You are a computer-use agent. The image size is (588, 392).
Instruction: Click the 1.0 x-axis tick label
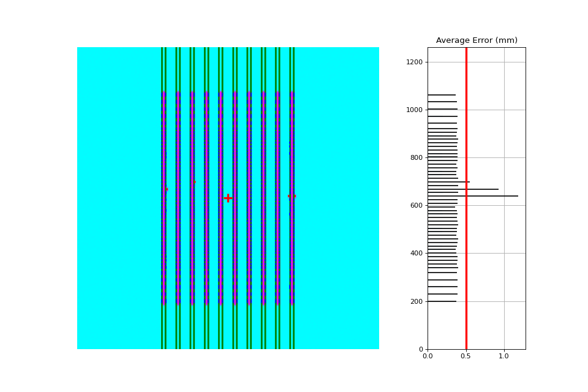(x=503, y=356)
